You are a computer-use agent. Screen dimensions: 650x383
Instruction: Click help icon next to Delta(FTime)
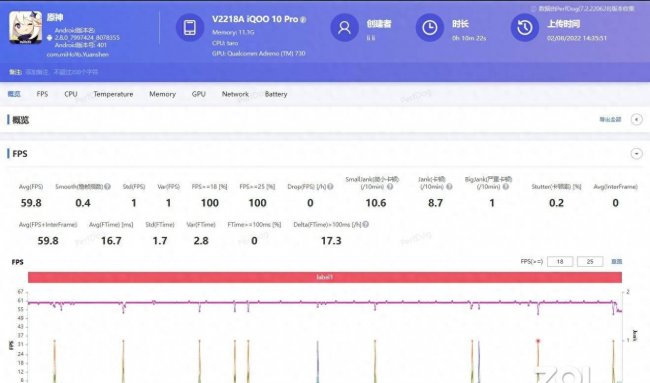click(x=366, y=224)
